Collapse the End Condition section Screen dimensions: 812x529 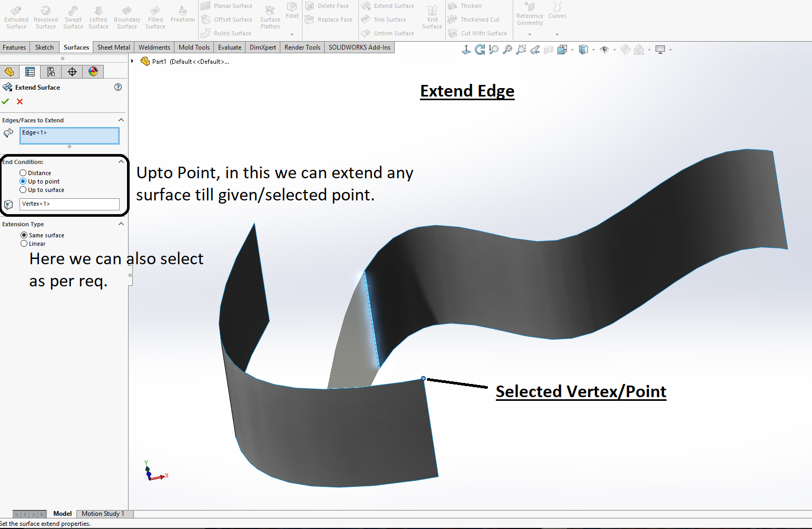coord(121,162)
